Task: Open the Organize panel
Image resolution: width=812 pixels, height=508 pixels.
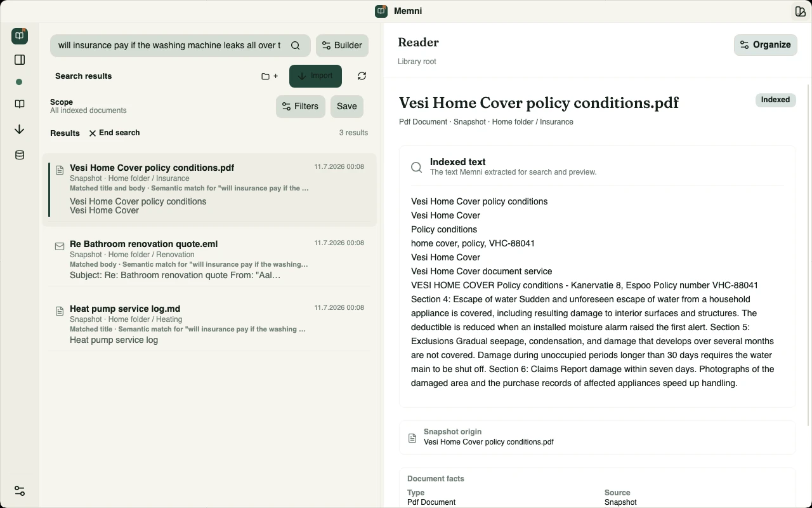Action: point(766,45)
